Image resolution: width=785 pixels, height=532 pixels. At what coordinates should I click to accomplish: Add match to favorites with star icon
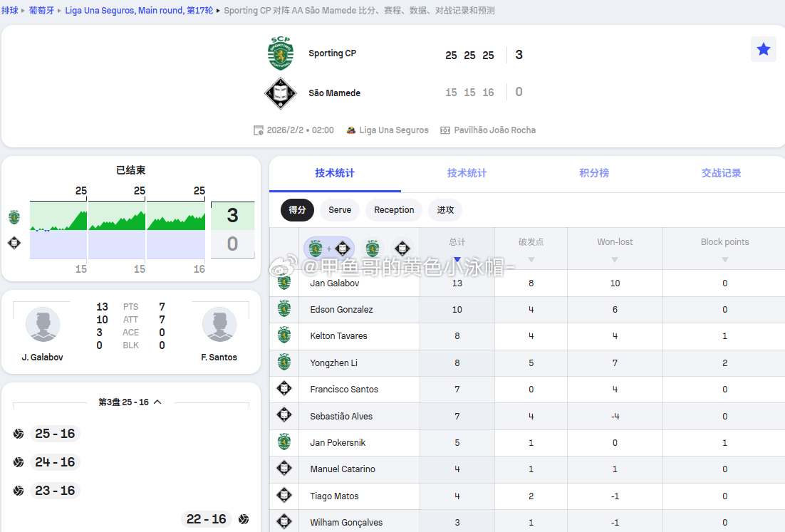[x=763, y=49]
